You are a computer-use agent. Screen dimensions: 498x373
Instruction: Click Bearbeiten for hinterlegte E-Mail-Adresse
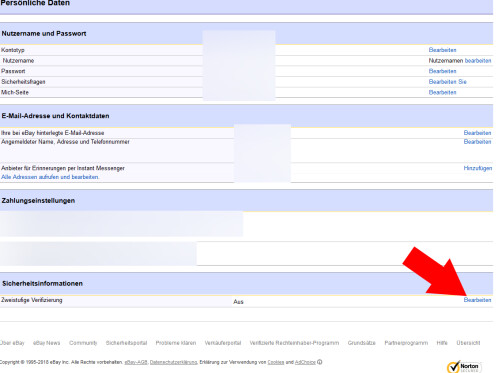point(477,133)
